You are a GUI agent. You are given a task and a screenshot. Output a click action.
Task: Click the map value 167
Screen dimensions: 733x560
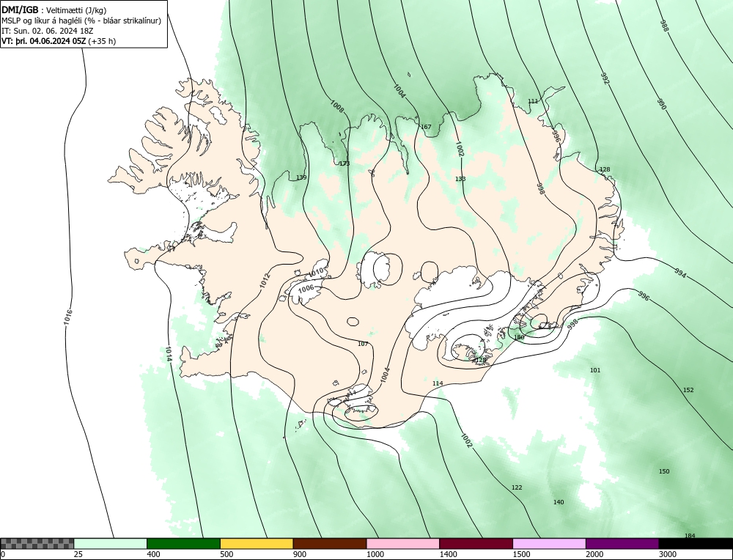click(426, 127)
